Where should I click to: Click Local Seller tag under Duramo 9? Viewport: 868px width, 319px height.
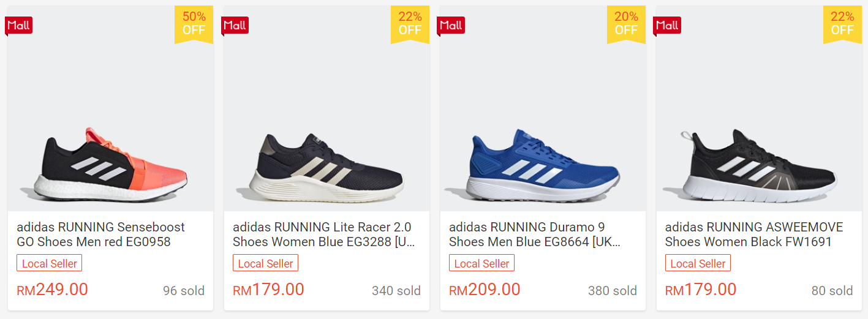pyautogui.click(x=481, y=263)
